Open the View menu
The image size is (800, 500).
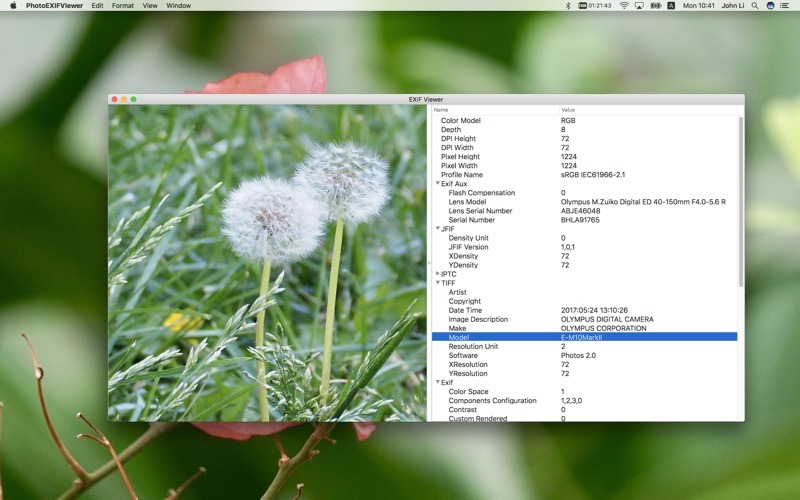click(x=150, y=5)
